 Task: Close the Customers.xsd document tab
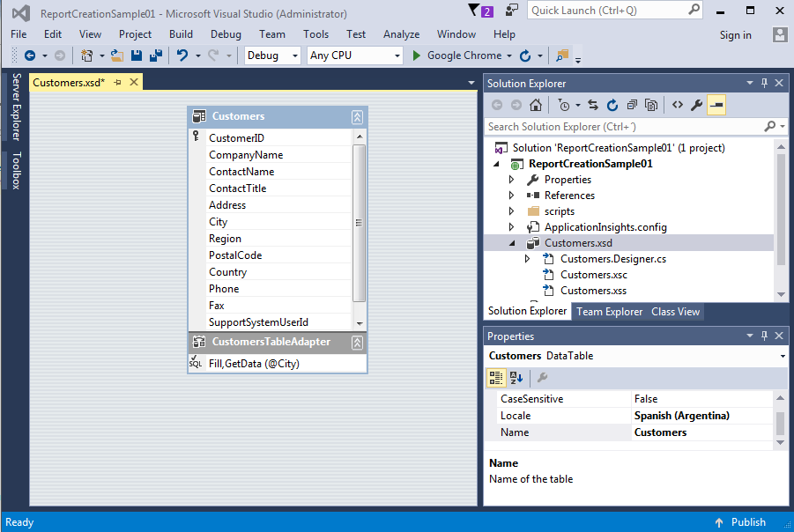134,82
